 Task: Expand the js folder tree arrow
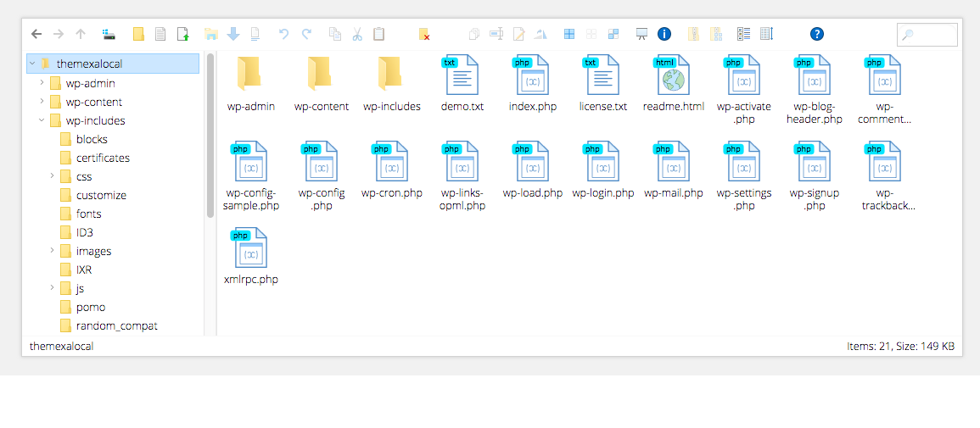53,288
